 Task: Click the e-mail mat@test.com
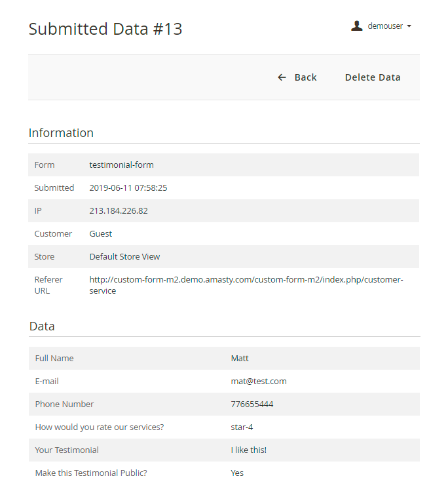click(259, 382)
